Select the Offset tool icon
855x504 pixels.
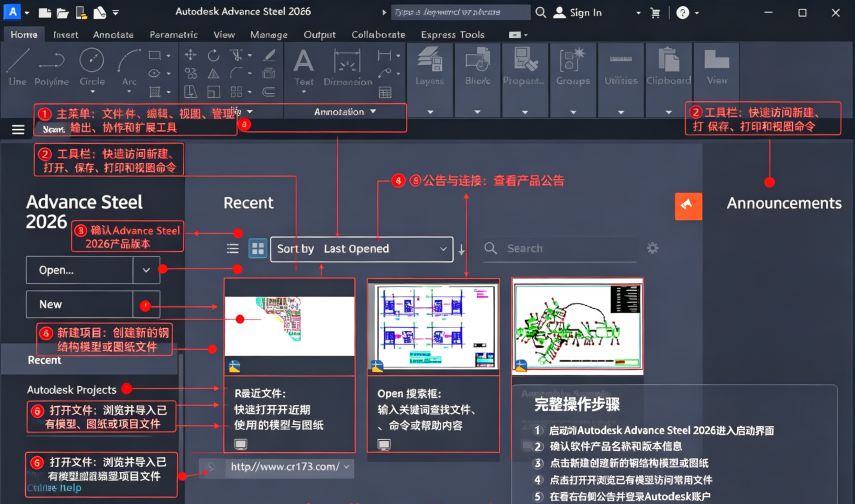click(x=268, y=92)
